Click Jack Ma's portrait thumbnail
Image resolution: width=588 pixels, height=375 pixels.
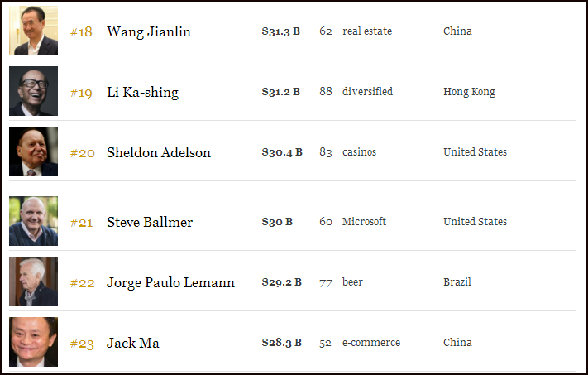click(x=33, y=343)
